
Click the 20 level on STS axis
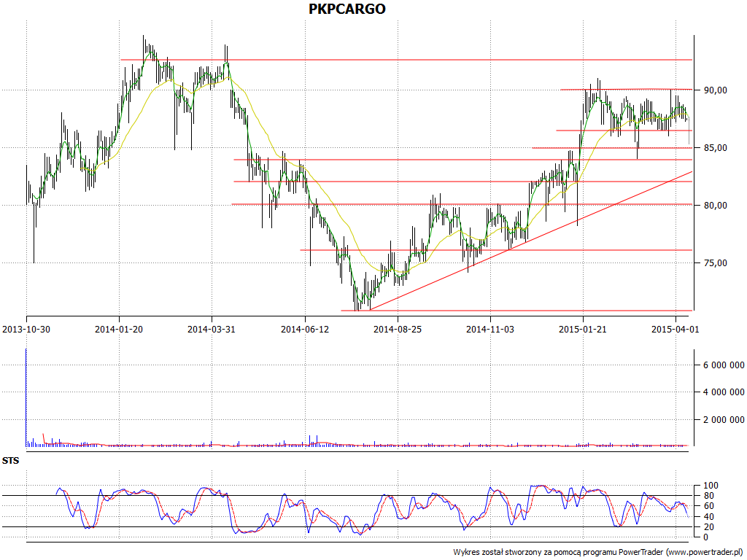click(708, 526)
